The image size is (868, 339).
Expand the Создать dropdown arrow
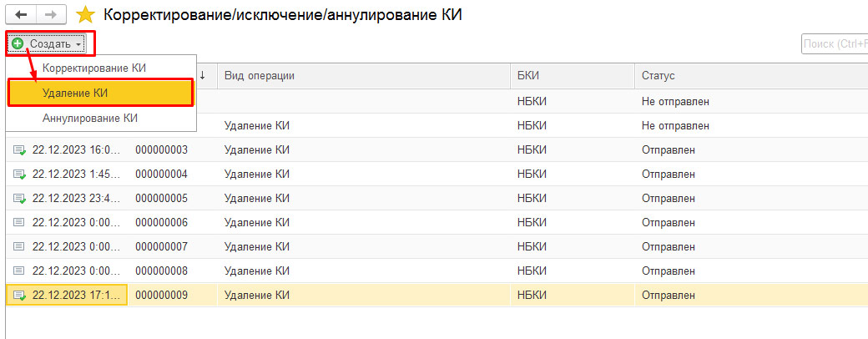point(79,44)
